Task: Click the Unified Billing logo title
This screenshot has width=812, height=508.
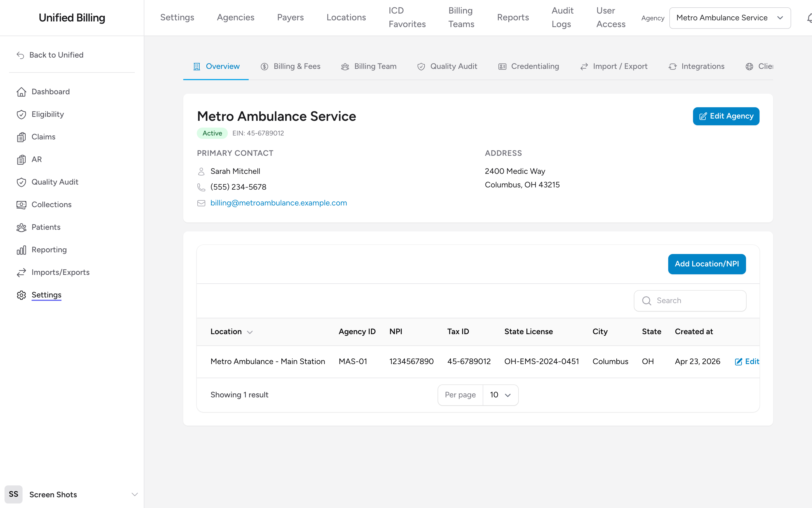Action: point(72,18)
